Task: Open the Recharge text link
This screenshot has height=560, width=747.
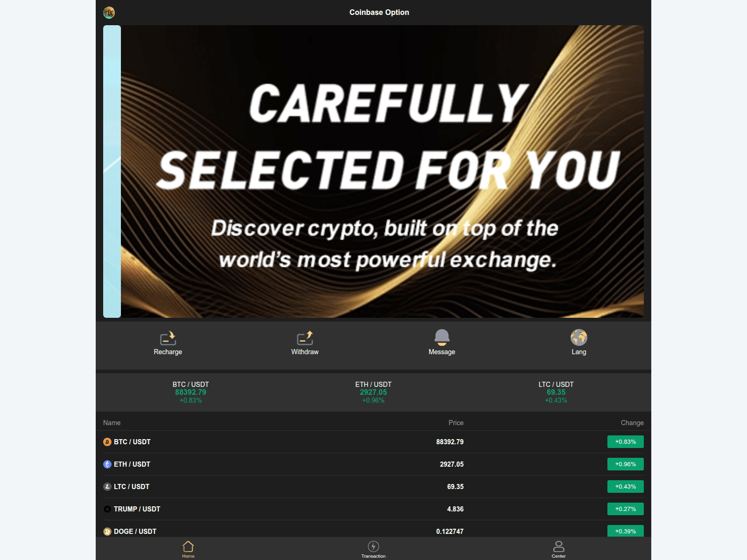Action: (168, 352)
